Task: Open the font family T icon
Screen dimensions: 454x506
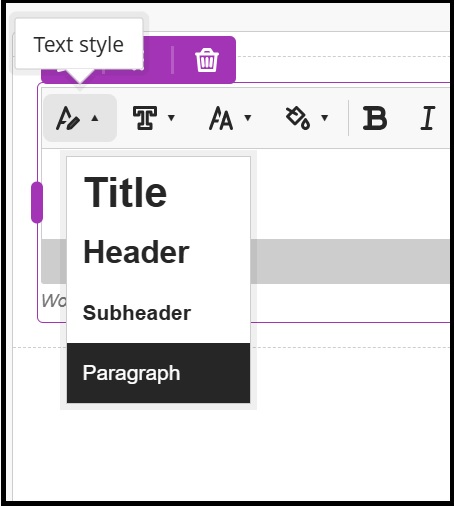Action: [145, 118]
